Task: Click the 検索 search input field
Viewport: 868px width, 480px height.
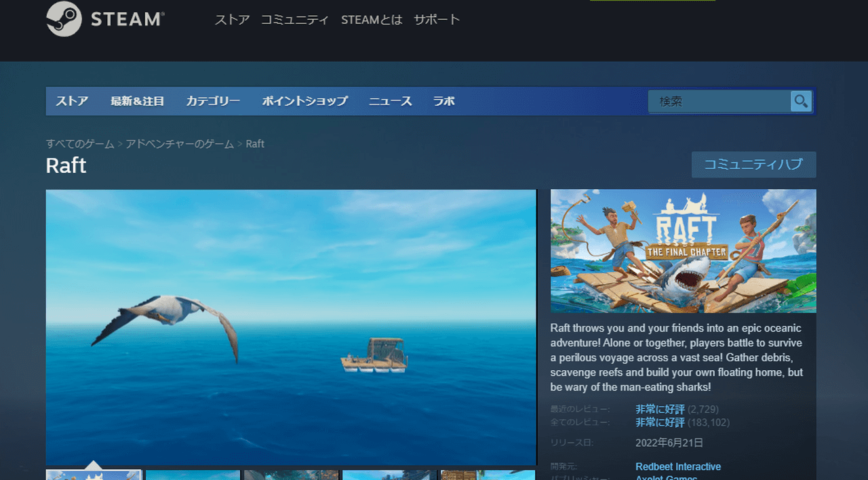Action: click(719, 101)
